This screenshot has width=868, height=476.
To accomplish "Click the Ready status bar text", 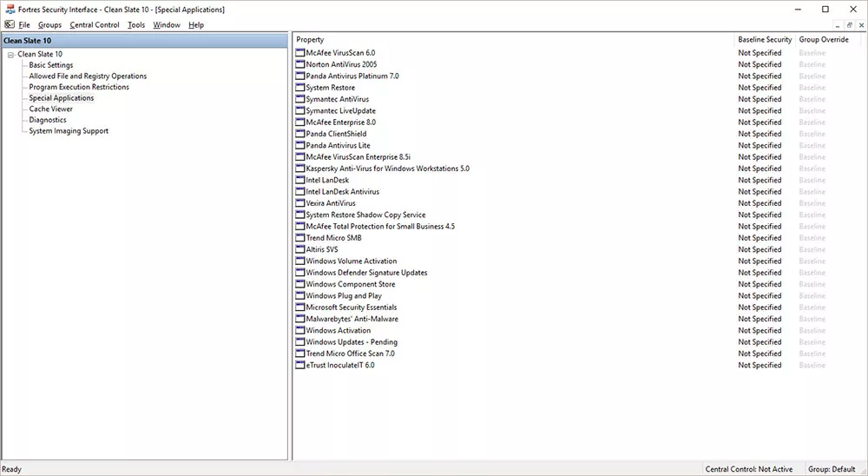I will coord(11,469).
